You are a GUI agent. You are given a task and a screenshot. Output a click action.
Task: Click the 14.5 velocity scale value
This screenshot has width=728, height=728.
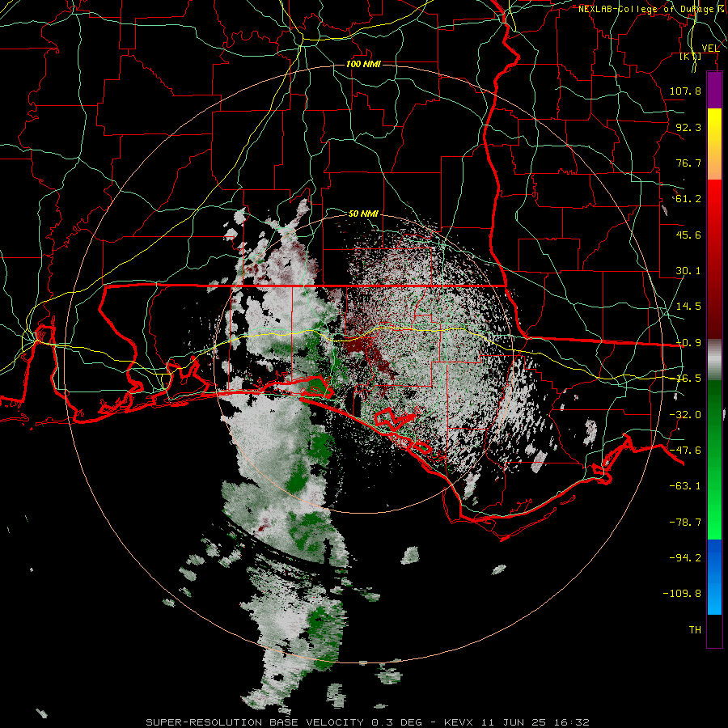tap(688, 307)
